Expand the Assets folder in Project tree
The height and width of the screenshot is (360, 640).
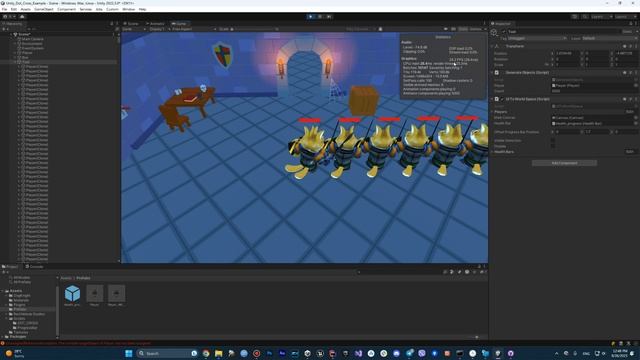pyautogui.click(x=2, y=291)
